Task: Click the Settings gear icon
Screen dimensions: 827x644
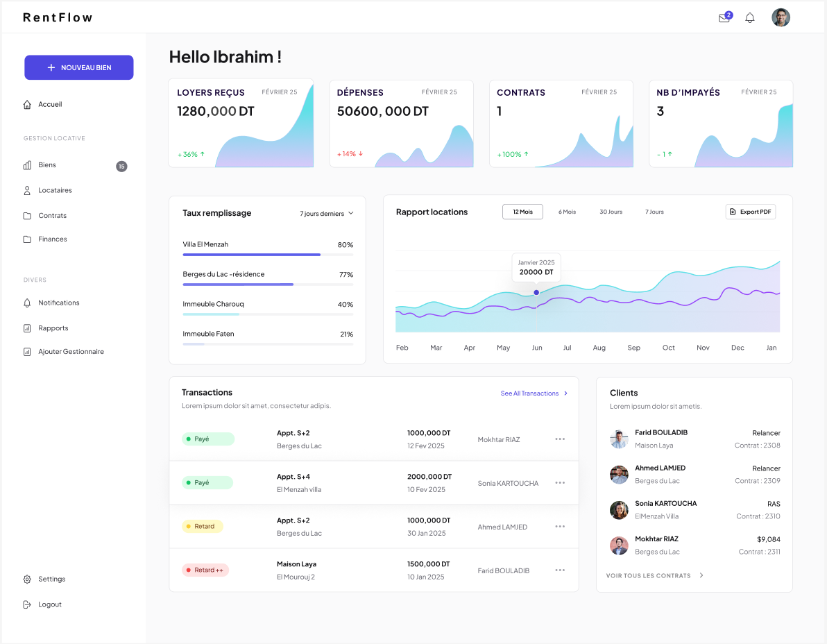Action: click(x=27, y=579)
